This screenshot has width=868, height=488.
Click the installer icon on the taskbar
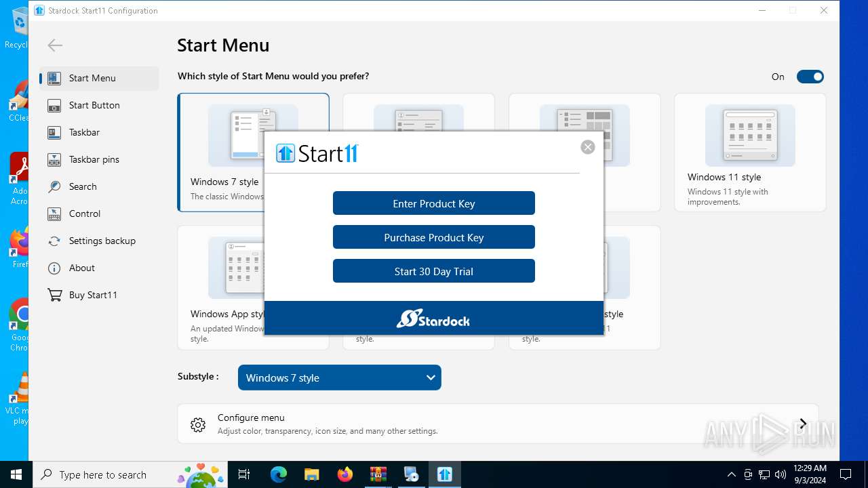412,474
